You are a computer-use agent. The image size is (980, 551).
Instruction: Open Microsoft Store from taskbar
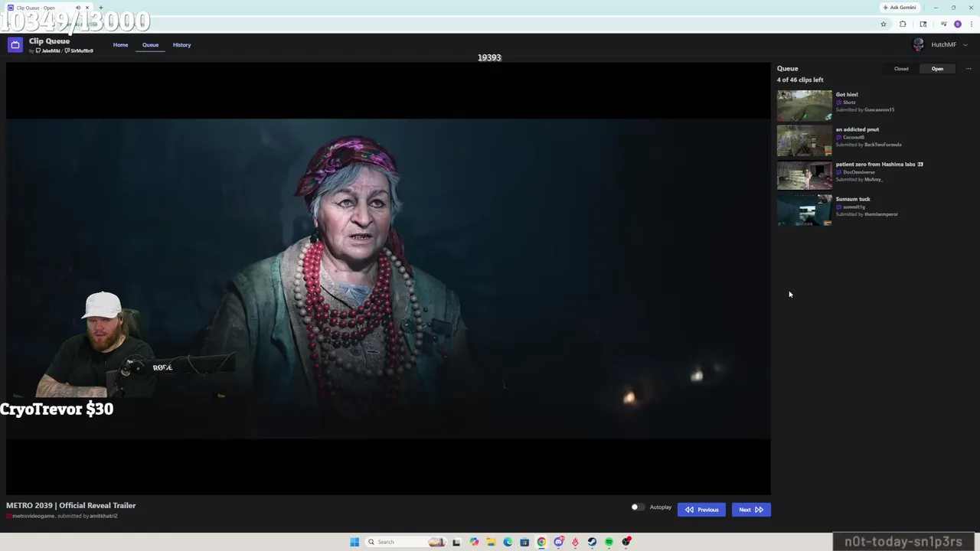point(524,542)
